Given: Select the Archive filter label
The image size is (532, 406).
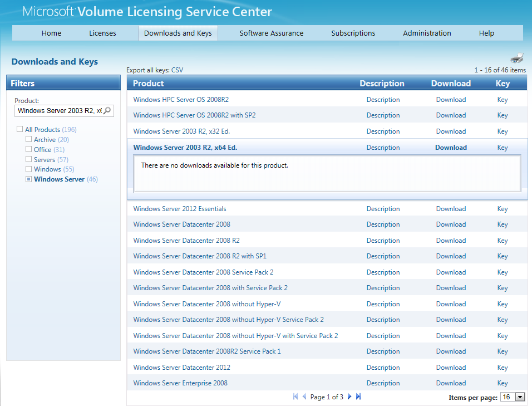Looking at the screenshot, I should [x=45, y=140].
